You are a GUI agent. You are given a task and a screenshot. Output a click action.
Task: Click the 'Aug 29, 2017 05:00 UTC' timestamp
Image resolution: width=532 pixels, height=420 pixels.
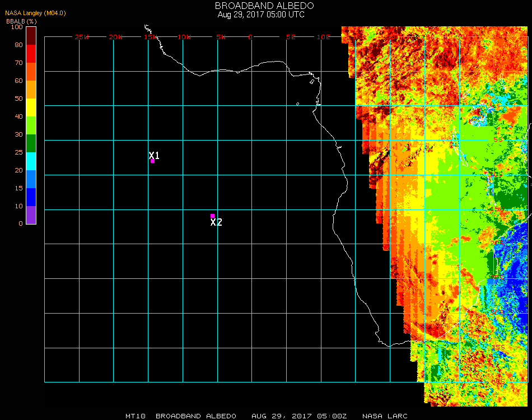pos(261,15)
